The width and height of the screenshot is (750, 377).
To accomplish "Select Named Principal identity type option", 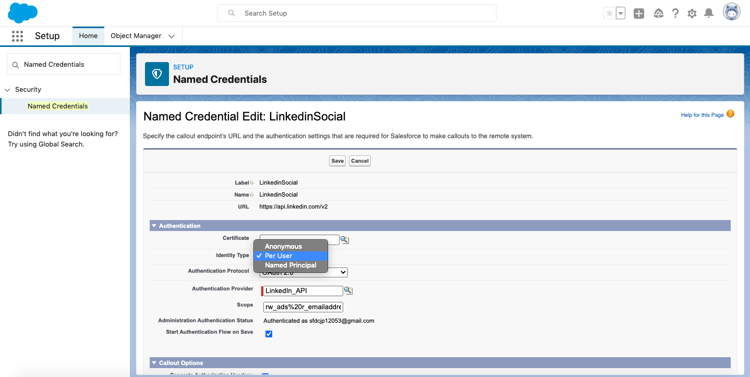I will pos(290,265).
